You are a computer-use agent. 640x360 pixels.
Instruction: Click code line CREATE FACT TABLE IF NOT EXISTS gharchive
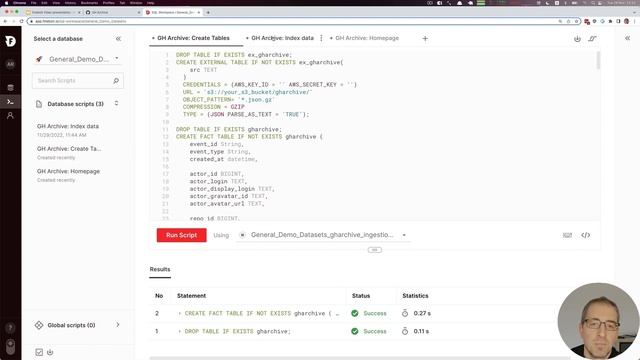point(249,137)
